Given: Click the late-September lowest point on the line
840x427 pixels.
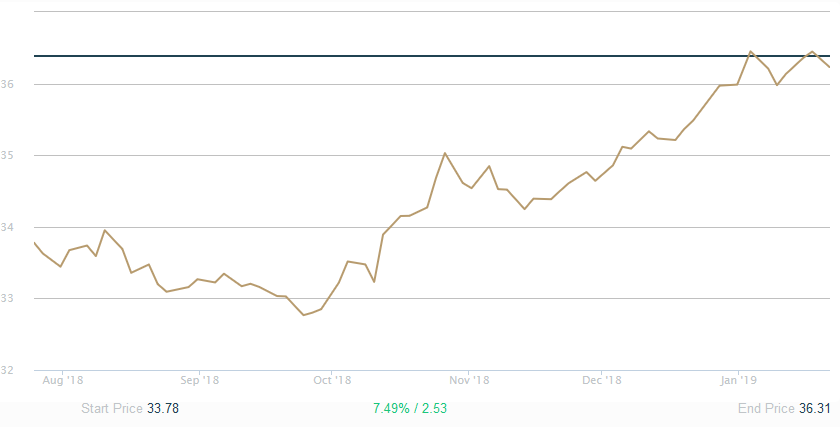Looking at the screenshot, I should (x=303, y=315).
